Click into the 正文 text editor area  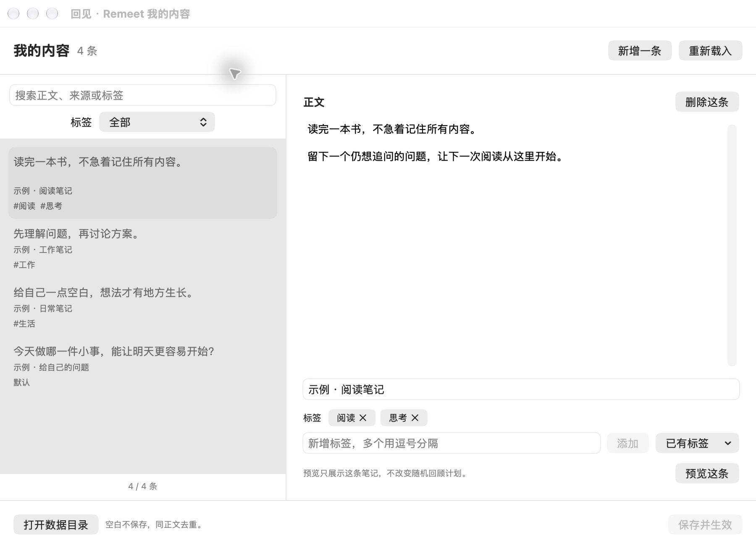[x=514, y=245]
